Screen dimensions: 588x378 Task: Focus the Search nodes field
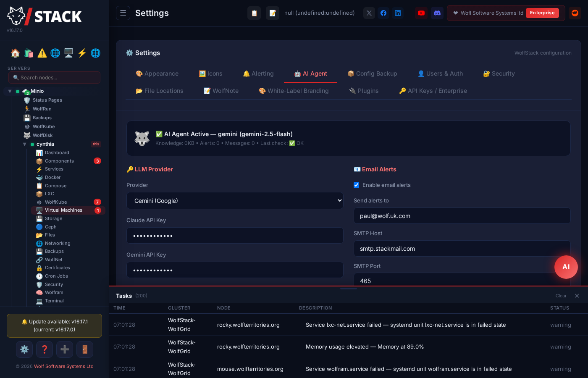pyautogui.click(x=54, y=77)
